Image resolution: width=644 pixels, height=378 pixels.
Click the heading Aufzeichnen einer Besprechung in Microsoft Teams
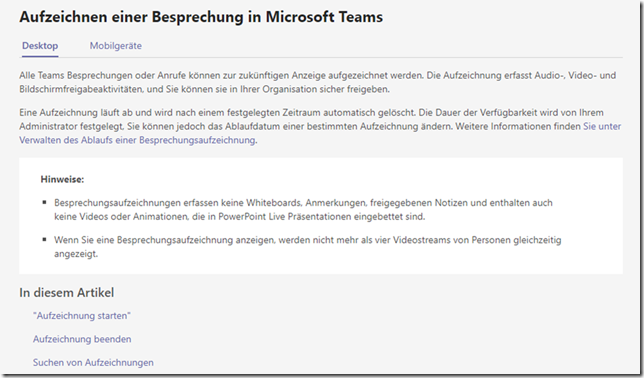click(201, 17)
